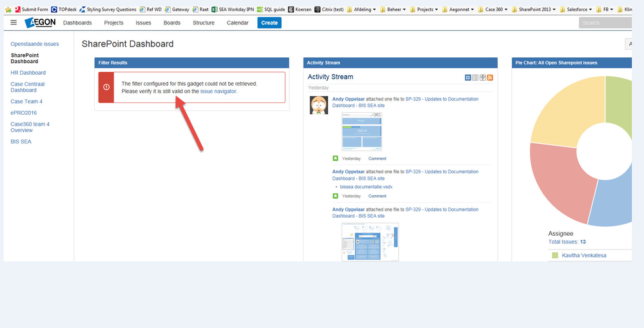Click the red error icon in Filter Results
The height and width of the screenshot is (328, 644).
[106, 87]
